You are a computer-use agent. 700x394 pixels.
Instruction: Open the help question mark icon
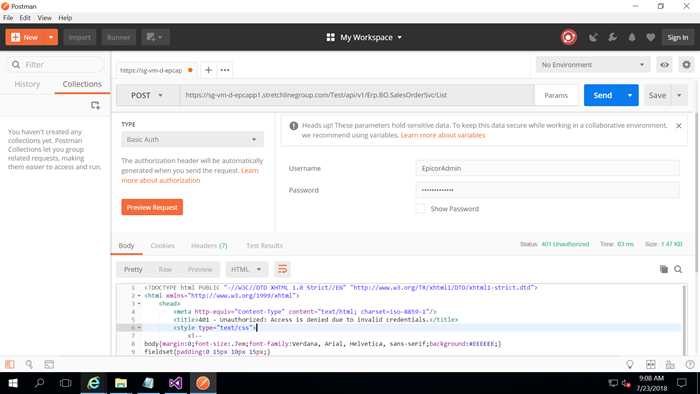pyautogui.click(x=690, y=364)
